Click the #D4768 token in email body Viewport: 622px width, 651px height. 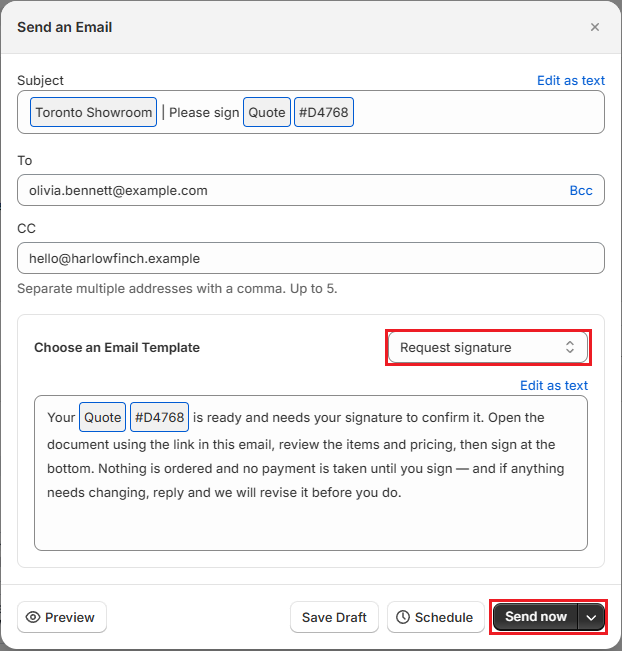[159, 417]
